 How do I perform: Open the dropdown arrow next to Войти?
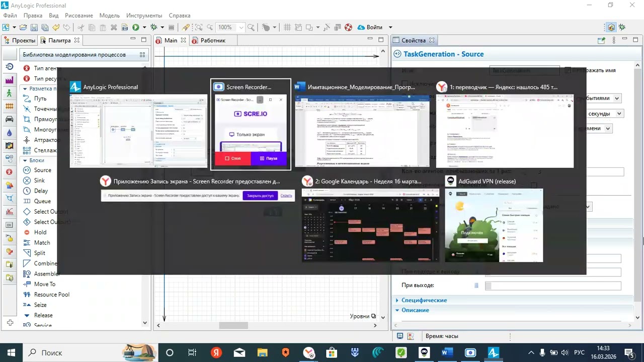point(390,27)
